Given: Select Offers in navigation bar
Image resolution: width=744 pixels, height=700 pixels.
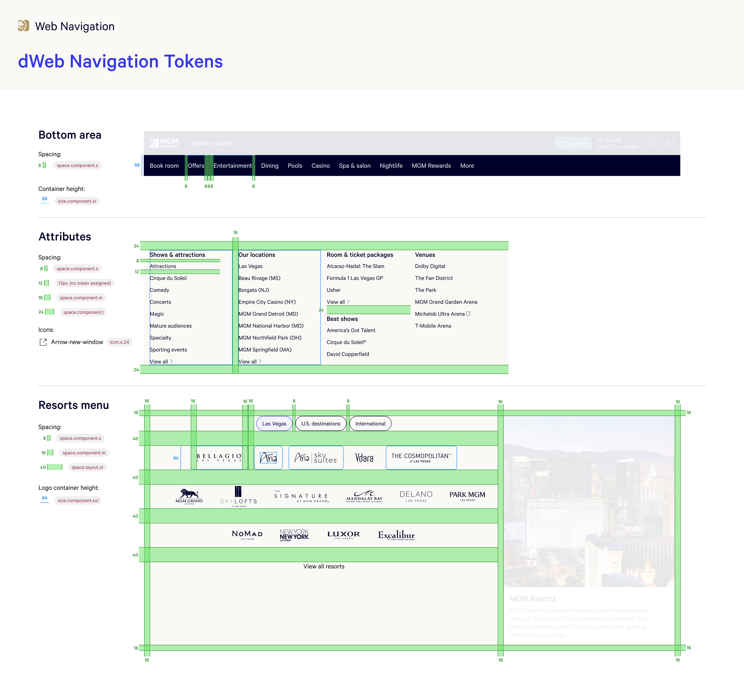Looking at the screenshot, I should (x=196, y=166).
